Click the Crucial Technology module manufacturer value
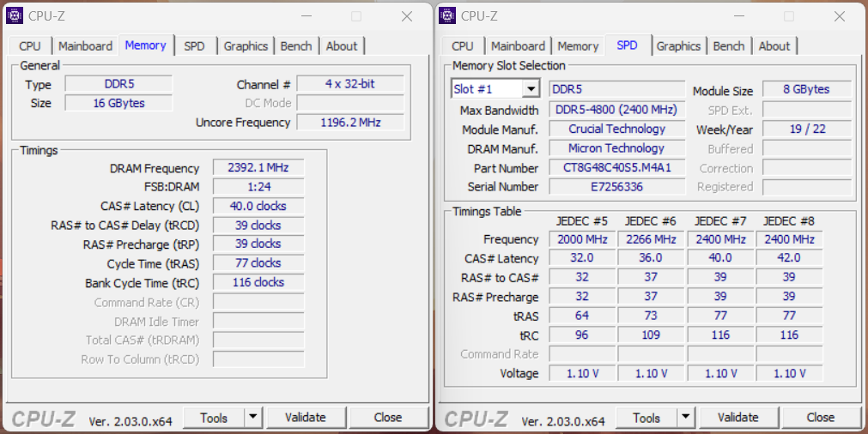The height and width of the screenshot is (434, 868). (616, 129)
